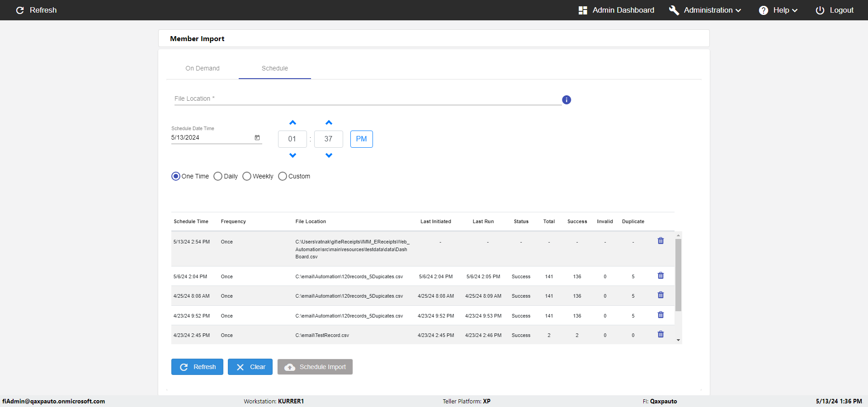This screenshot has width=868, height=407.
Task: Delete the 5/6/24 2:04 PM schedule
Action: [660, 276]
